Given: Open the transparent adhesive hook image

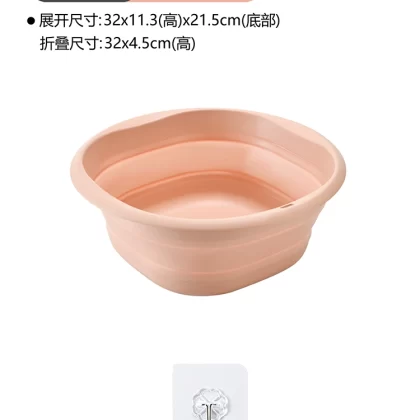Looking at the screenshot, I should 210,392.
